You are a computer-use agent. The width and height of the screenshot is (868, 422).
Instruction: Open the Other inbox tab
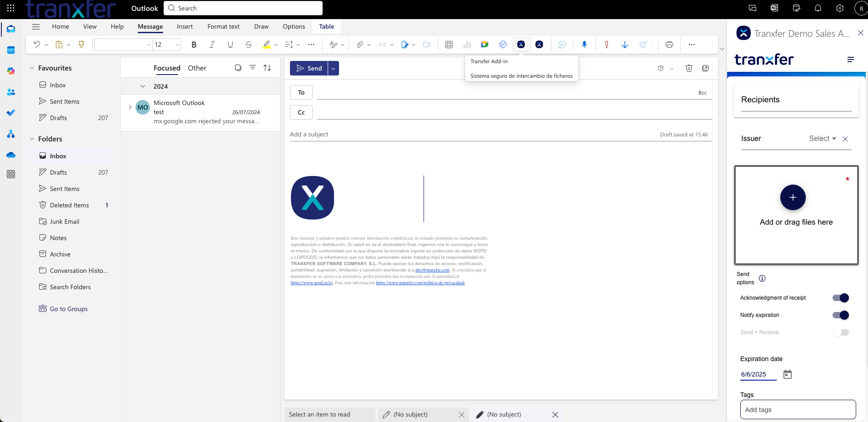coord(197,68)
